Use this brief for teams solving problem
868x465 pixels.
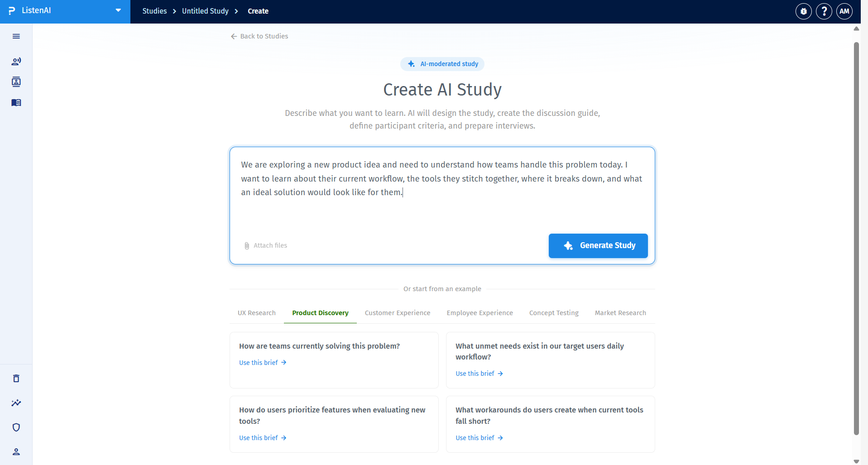pyautogui.click(x=263, y=363)
